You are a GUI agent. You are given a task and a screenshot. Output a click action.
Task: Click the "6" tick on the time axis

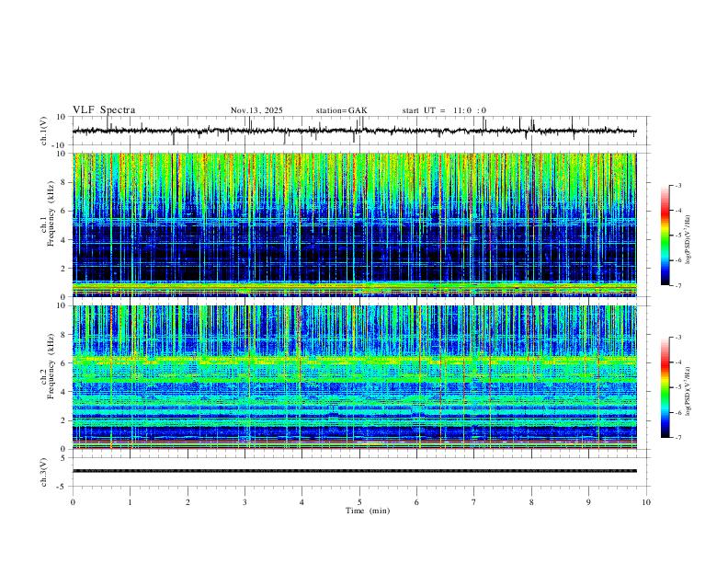point(416,502)
